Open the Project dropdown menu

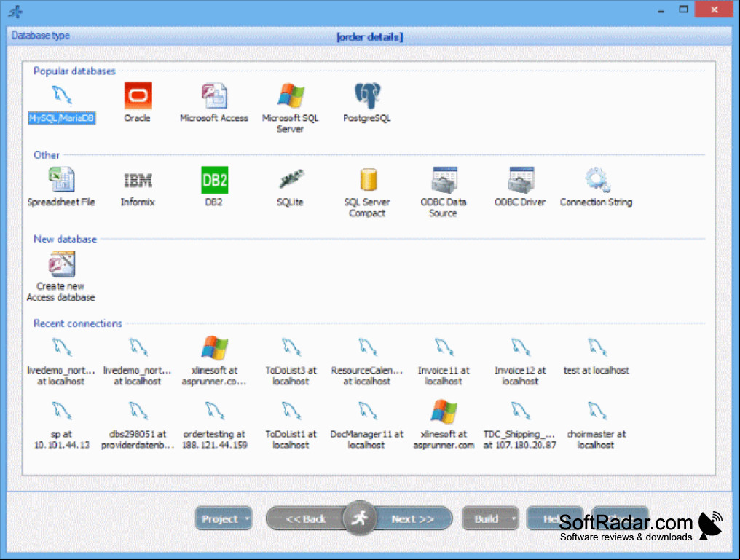pos(224,518)
